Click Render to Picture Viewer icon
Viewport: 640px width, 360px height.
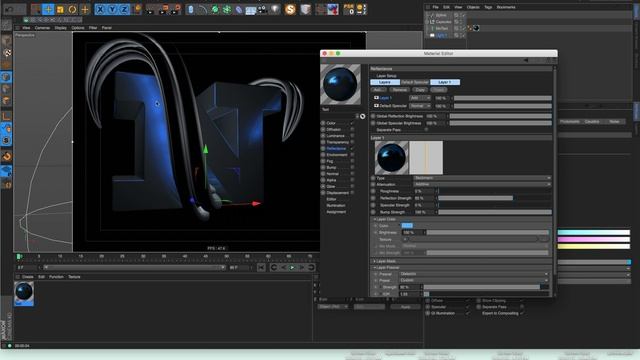point(164,9)
